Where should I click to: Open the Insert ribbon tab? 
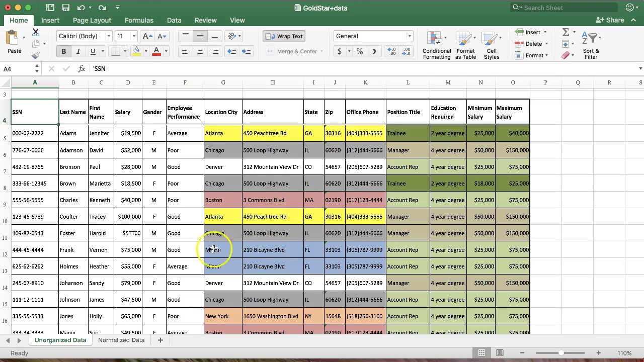pyautogui.click(x=50, y=20)
